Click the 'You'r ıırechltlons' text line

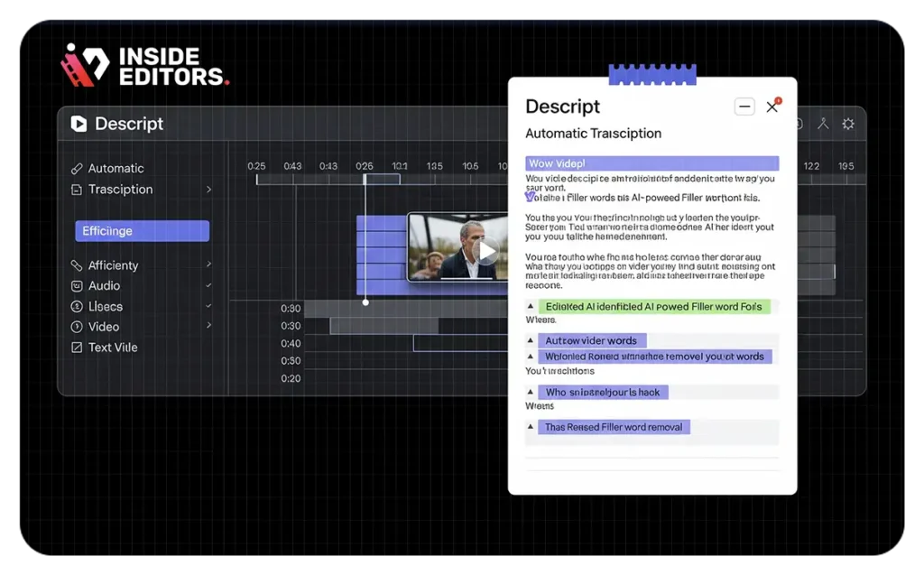(x=559, y=371)
